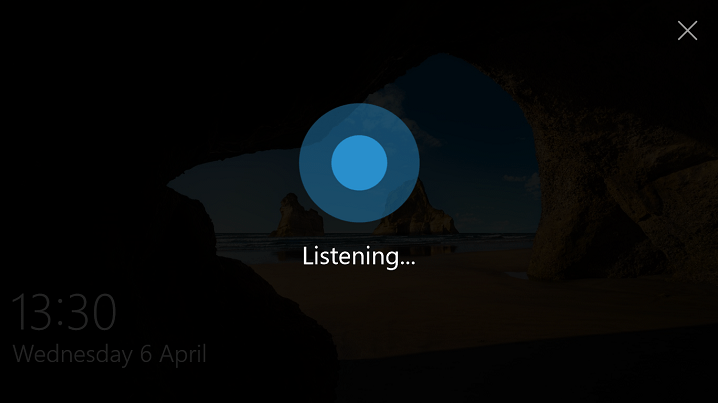Tap the blue Cortana listening circle

pyautogui.click(x=359, y=163)
